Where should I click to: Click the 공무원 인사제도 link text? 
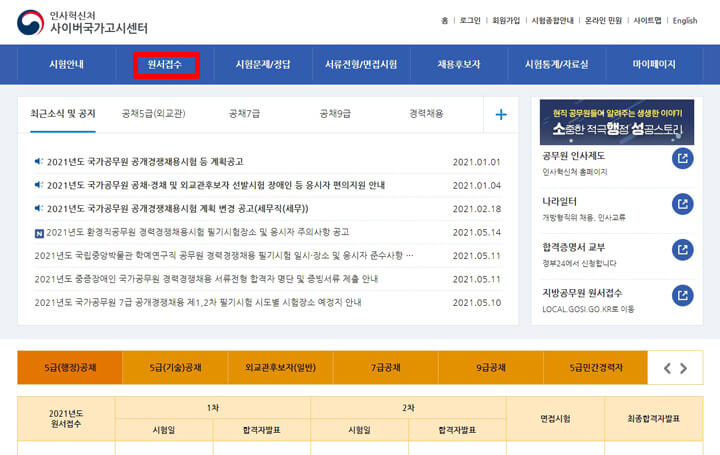(574, 156)
